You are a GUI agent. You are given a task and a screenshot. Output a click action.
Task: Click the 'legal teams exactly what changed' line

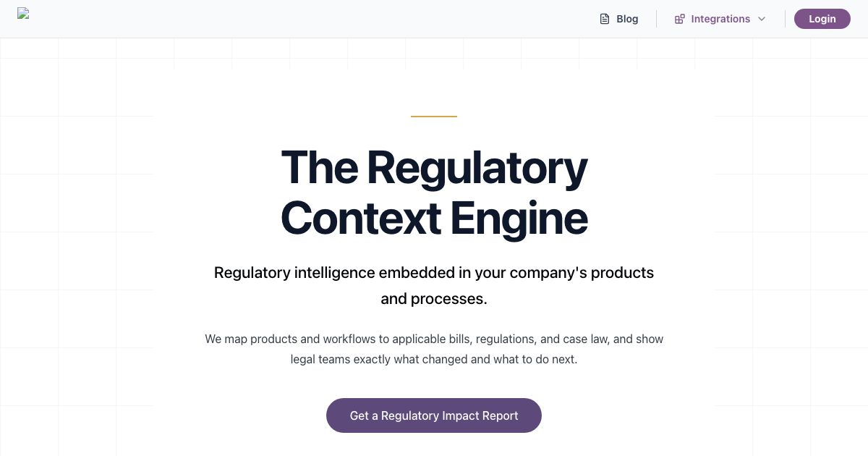click(434, 359)
